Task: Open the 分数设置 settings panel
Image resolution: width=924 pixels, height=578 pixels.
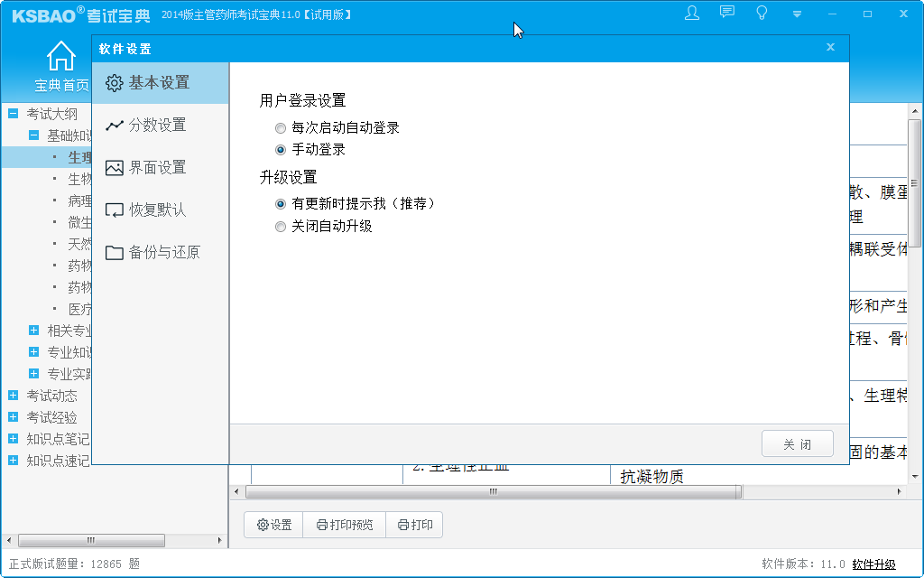Action: [x=159, y=125]
